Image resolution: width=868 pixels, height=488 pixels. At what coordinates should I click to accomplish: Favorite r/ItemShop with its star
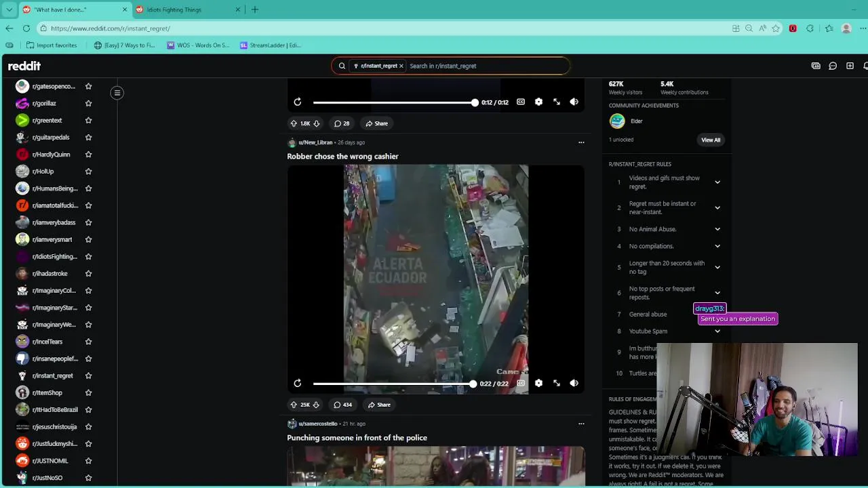[88, 392]
